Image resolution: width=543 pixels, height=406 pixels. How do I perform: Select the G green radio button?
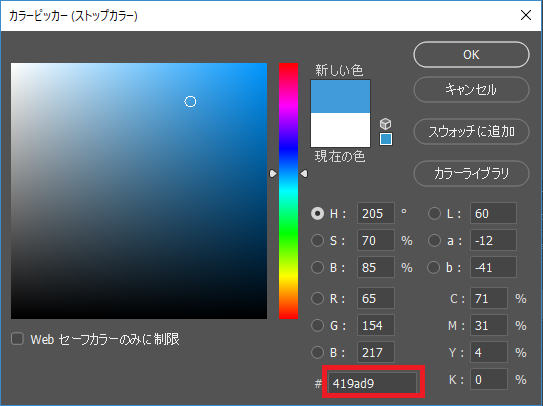click(x=318, y=325)
